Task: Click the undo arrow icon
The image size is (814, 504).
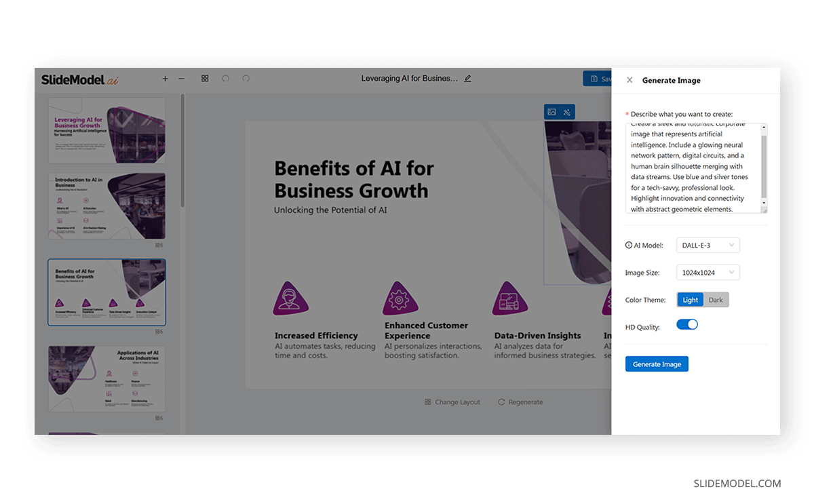Action: click(226, 79)
